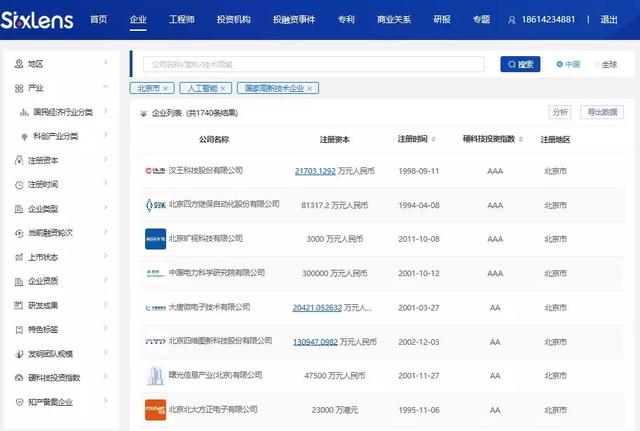Screen dimensions: 640x431
Task: Sort by 注册时间 column
Action: tap(433, 140)
